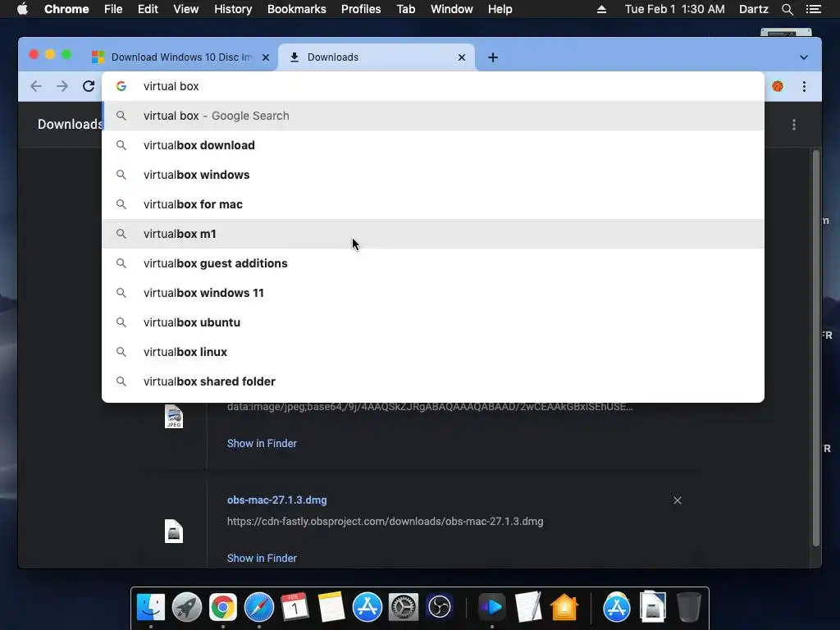Open the Tab menu

click(405, 9)
